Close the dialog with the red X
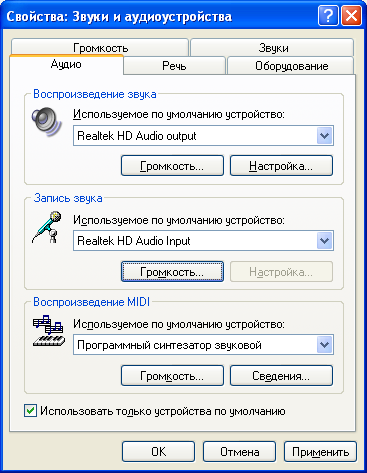Image resolution: width=367 pixels, height=473 pixels. (351, 16)
